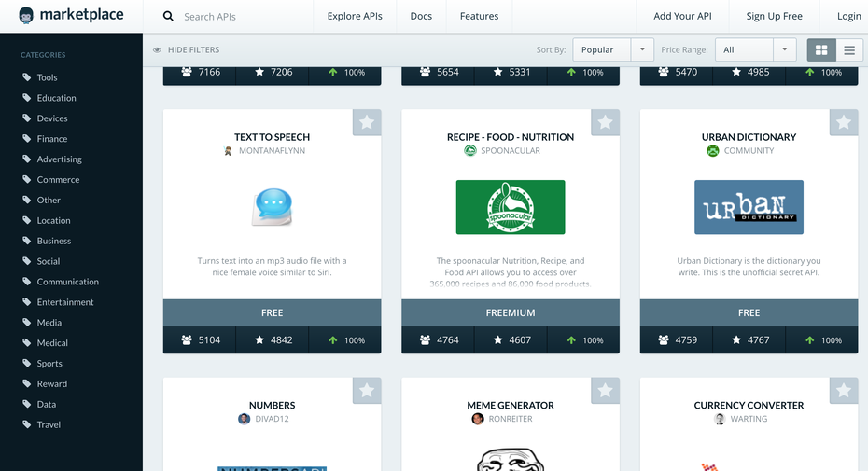The image size is (868, 471).
Task: Switch to grid view layout
Action: pos(821,50)
